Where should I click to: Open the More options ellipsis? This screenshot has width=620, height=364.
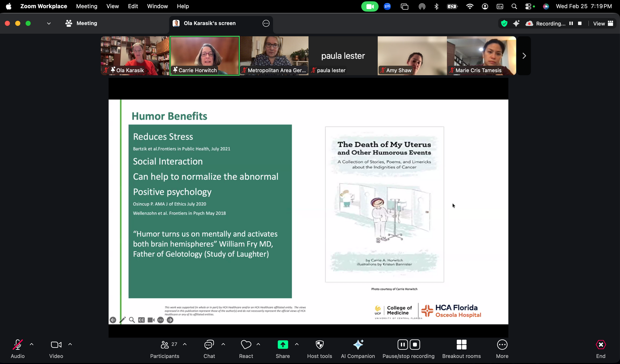click(502, 345)
